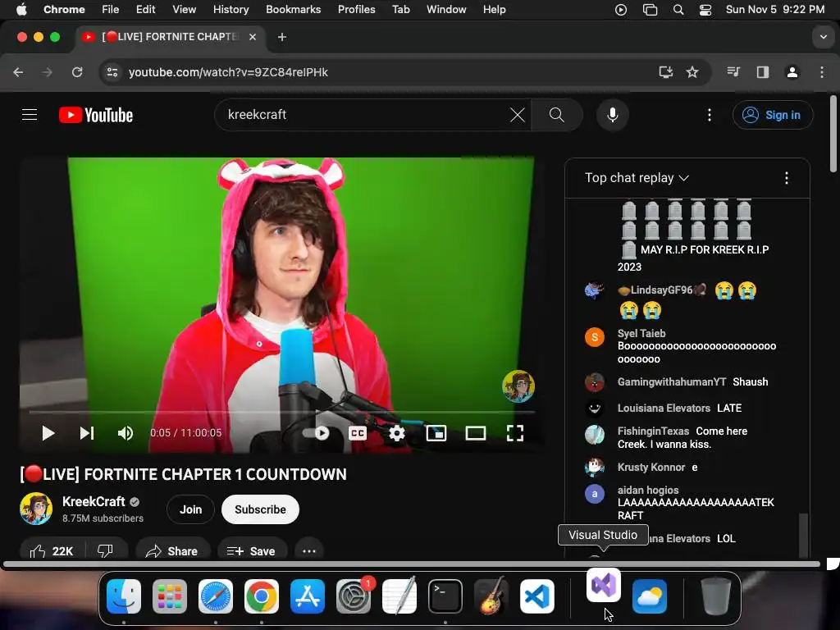Click the Sign in button
The width and height of the screenshot is (840, 630).
[x=773, y=115]
